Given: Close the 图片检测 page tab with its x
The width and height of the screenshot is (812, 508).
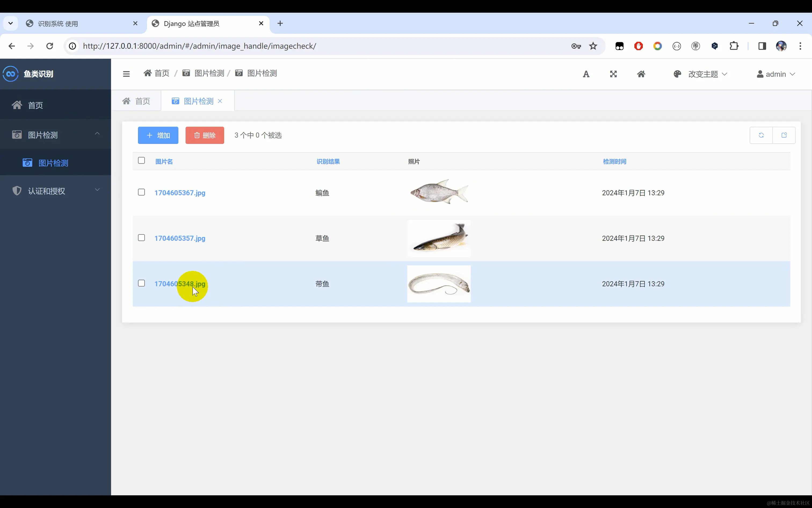Looking at the screenshot, I should click(220, 101).
